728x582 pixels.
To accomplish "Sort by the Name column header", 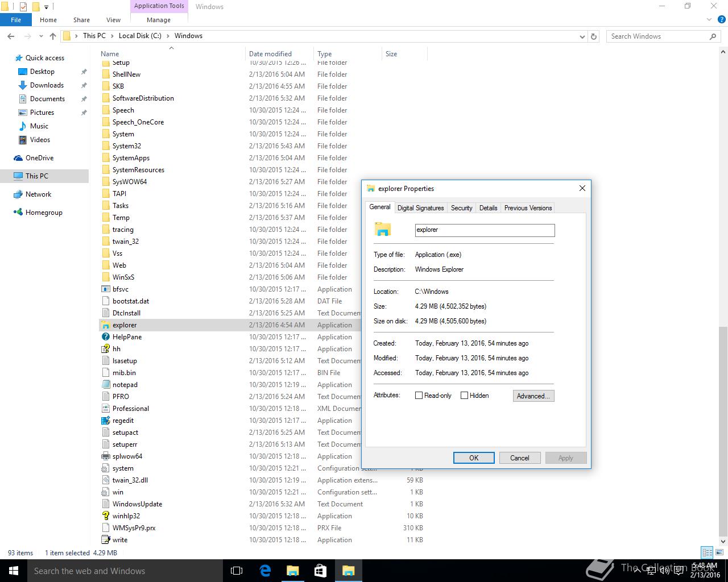I will coord(172,54).
